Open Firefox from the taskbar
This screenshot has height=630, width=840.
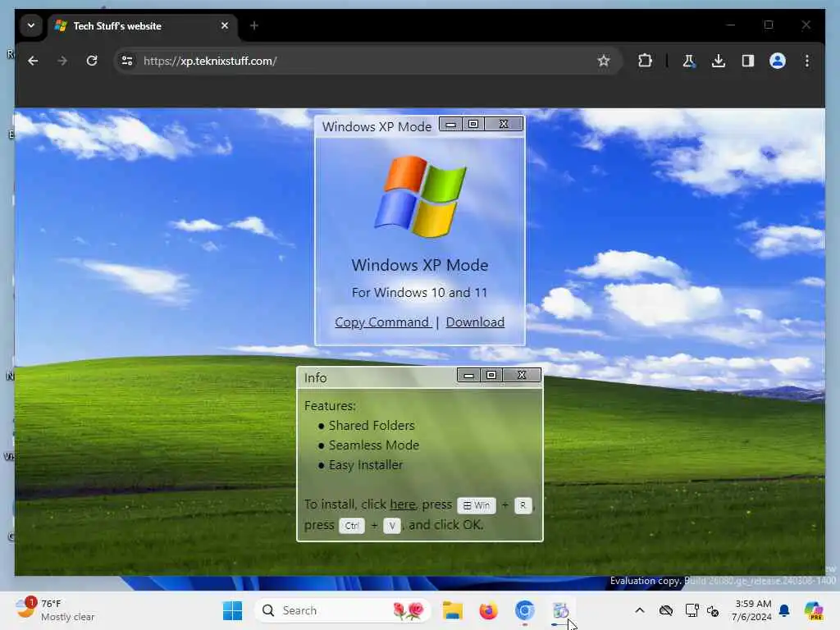[x=488, y=610]
